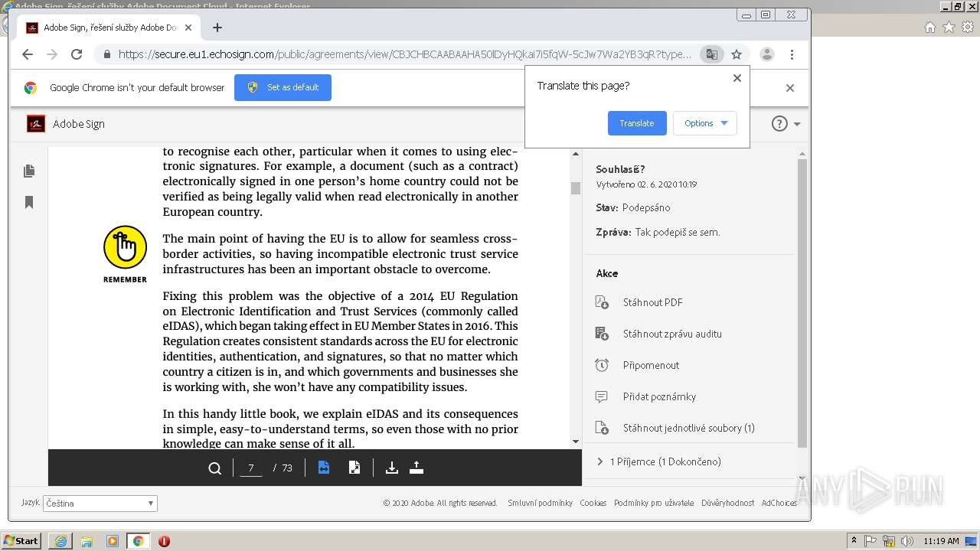
Task: Open the document pages sidebar icon
Action: 29,171
